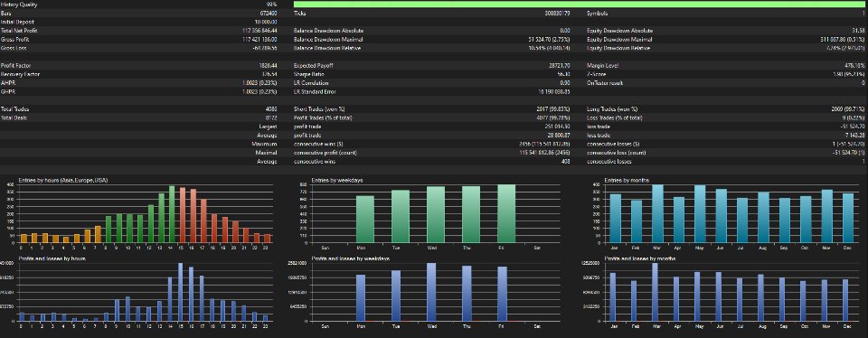This screenshot has height=338, width=868.
Task: Select the Average consecutive wins value 408
Action: coord(567,162)
